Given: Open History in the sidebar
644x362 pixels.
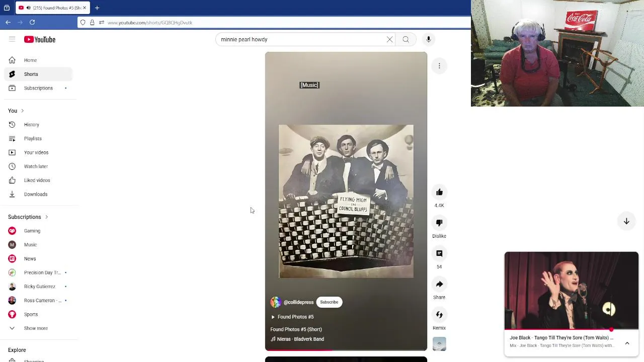Looking at the screenshot, I should 38,125.
